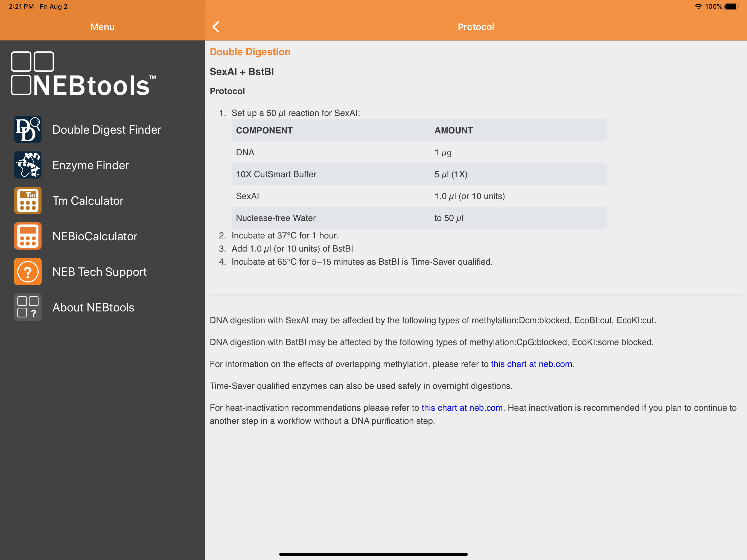Viewport: 747px width, 560px height.
Task: Tap the to 50 µl amount cell
Action: pos(448,218)
